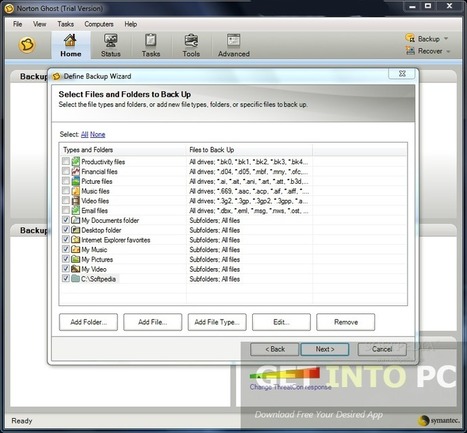Check the Email files checkbox
The width and height of the screenshot is (467, 433).
pyautogui.click(x=66, y=210)
